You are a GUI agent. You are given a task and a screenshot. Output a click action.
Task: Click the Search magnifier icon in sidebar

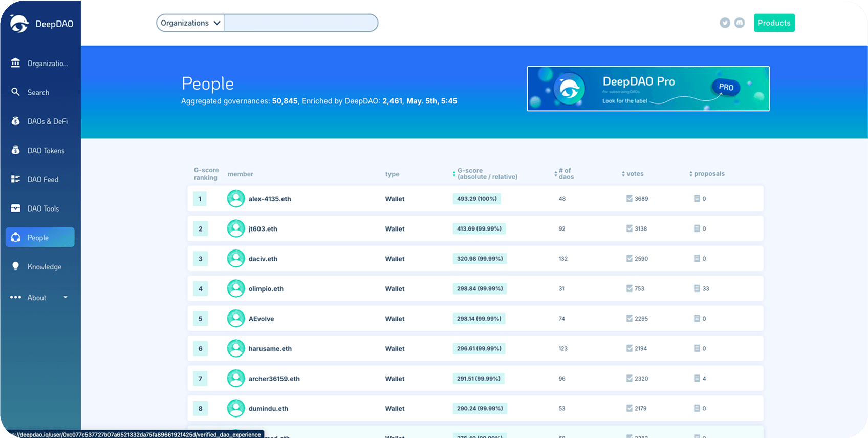(16, 92)
